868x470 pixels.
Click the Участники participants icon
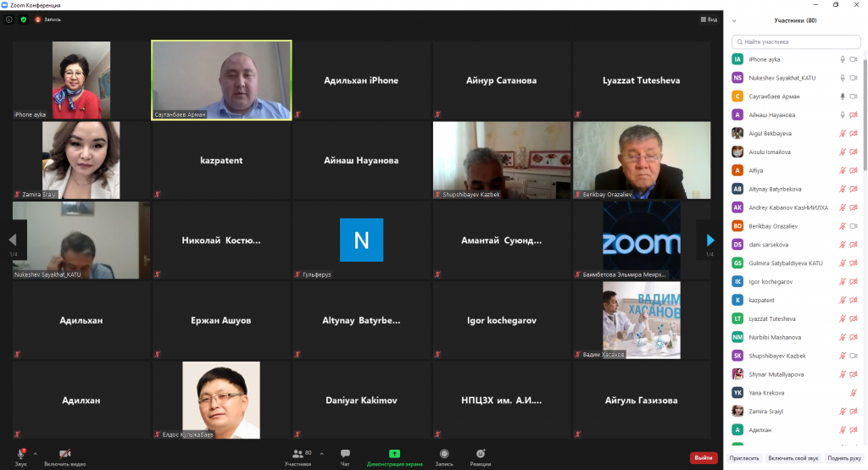[298, 456]
